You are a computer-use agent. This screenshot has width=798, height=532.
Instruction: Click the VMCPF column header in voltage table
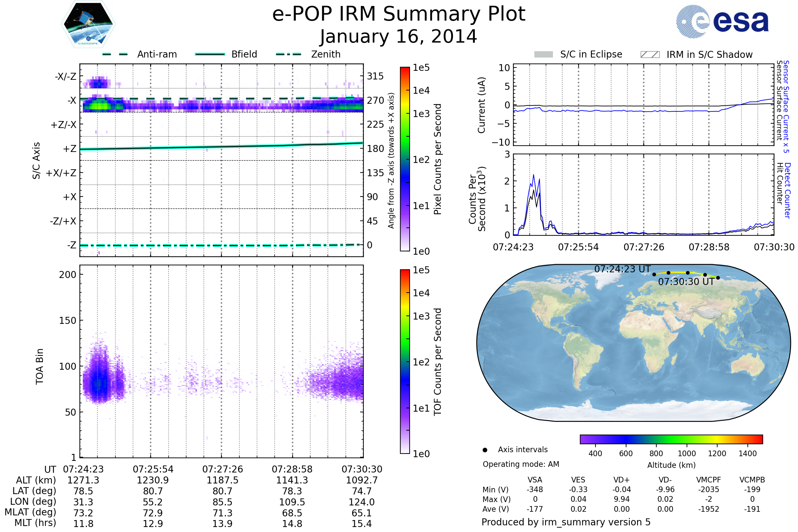tap(709, 480)
